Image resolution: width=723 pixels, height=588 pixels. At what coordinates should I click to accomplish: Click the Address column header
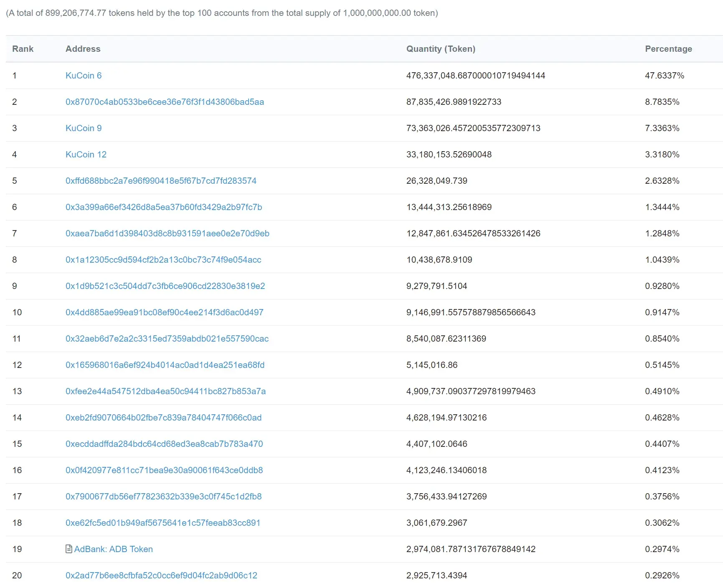point(83,49)
